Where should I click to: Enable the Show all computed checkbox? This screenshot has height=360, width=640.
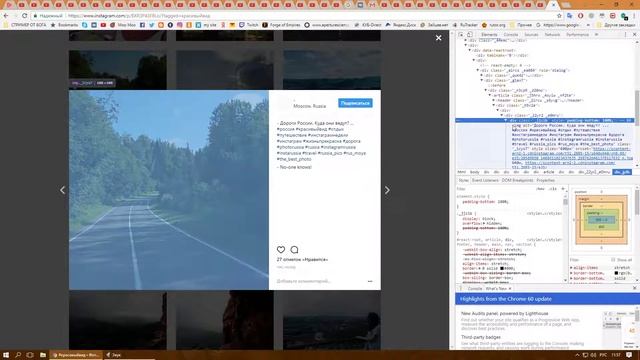click(x=613, y=260)
